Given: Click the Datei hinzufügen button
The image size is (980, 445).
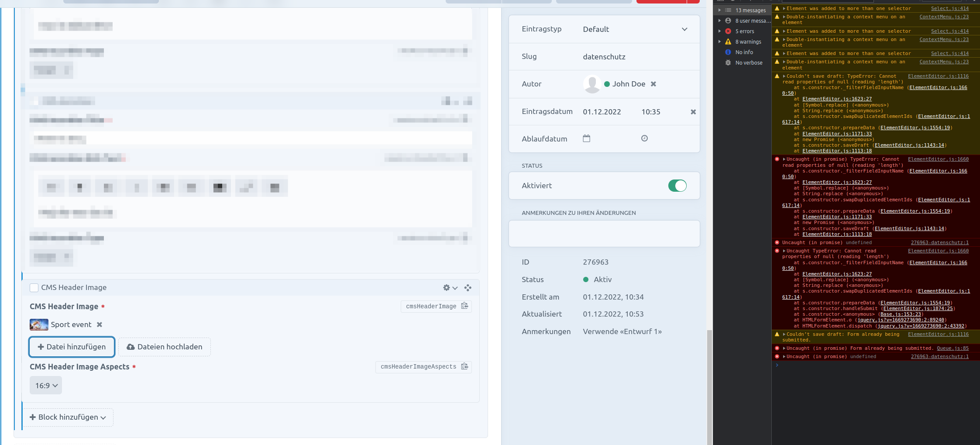Looking at the screenshot, I should [71, 347].
